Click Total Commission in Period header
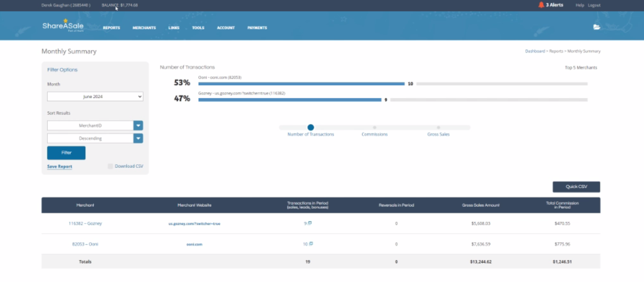Image resolution: width=644 pixels, height=282 pixels. (563, 205)
